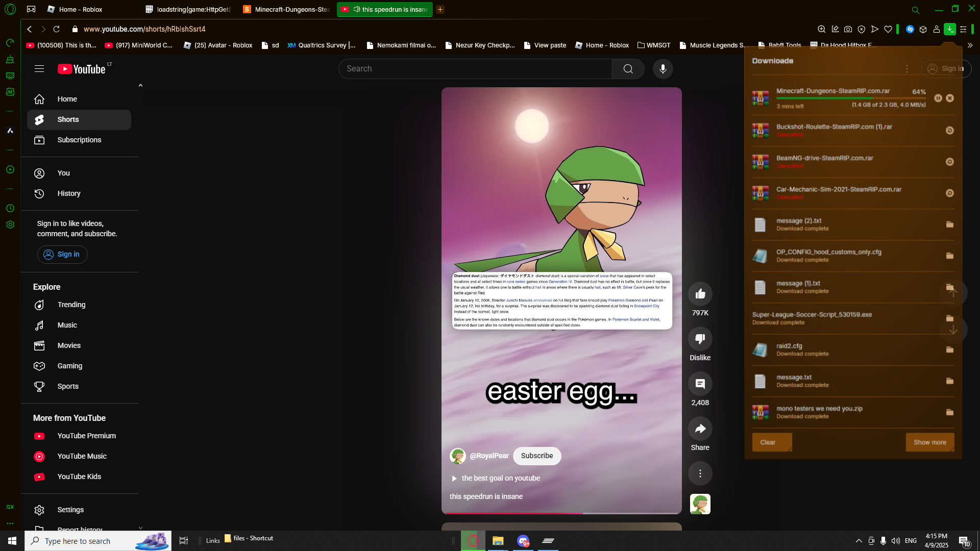Open the Windows Start menu
Image resolution: width=980 pixels, height=551 pixels.
[x=12, y=541]
